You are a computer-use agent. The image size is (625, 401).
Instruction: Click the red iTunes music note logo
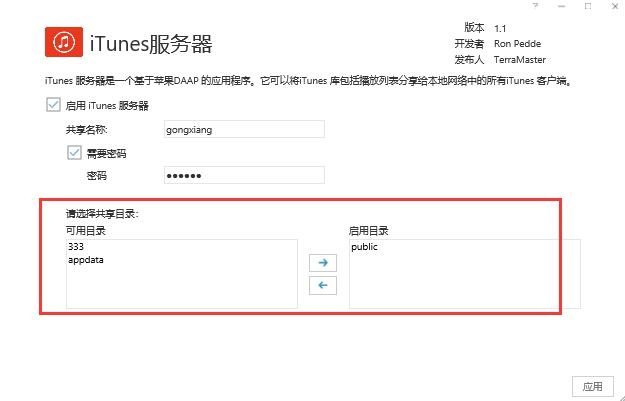pyautogui.click(x=64, y=43)
